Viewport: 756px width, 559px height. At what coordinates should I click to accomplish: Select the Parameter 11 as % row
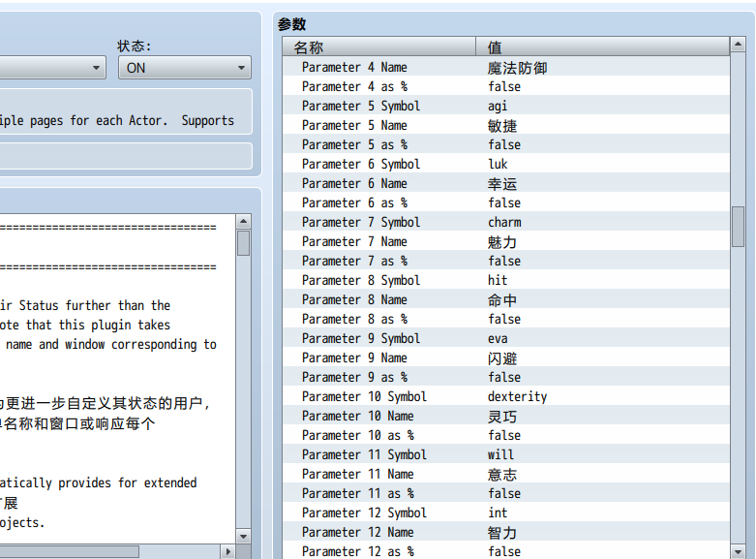505,493
